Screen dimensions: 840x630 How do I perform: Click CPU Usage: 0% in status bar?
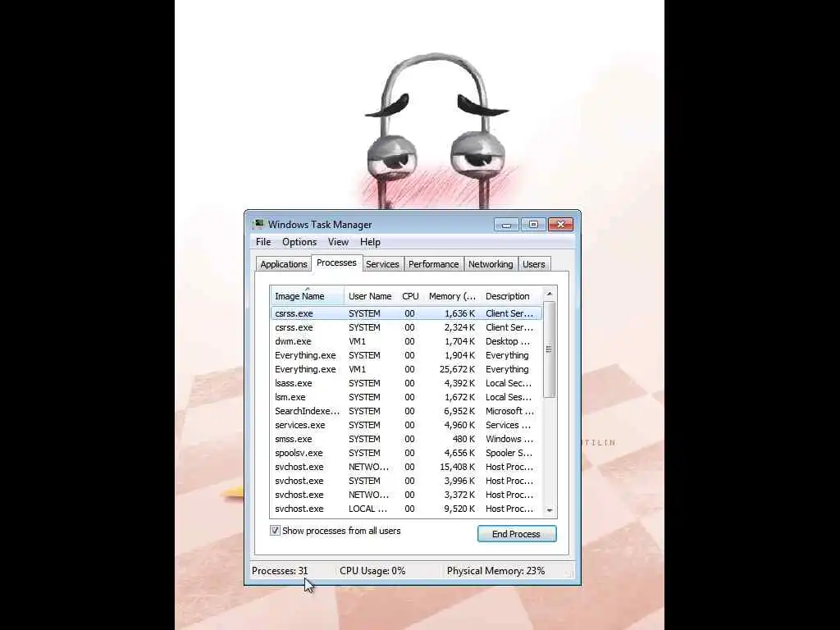[372, 571]
